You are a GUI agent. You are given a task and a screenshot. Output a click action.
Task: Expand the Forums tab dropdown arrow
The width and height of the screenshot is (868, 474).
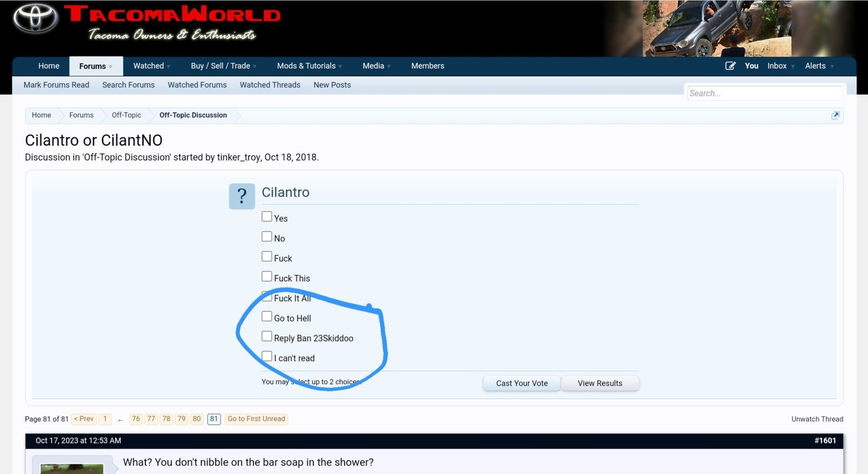click(x=111, y=67)
